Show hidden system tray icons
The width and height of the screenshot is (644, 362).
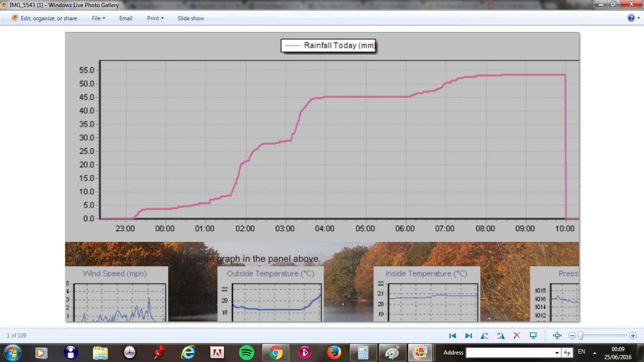pyautogui.click(x=594, y=353)
